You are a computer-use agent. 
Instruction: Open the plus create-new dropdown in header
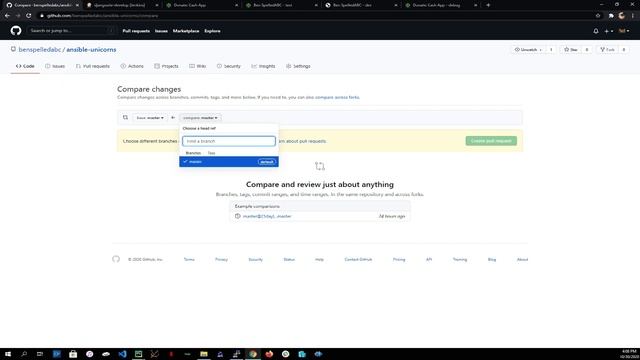tap(609, 31)
